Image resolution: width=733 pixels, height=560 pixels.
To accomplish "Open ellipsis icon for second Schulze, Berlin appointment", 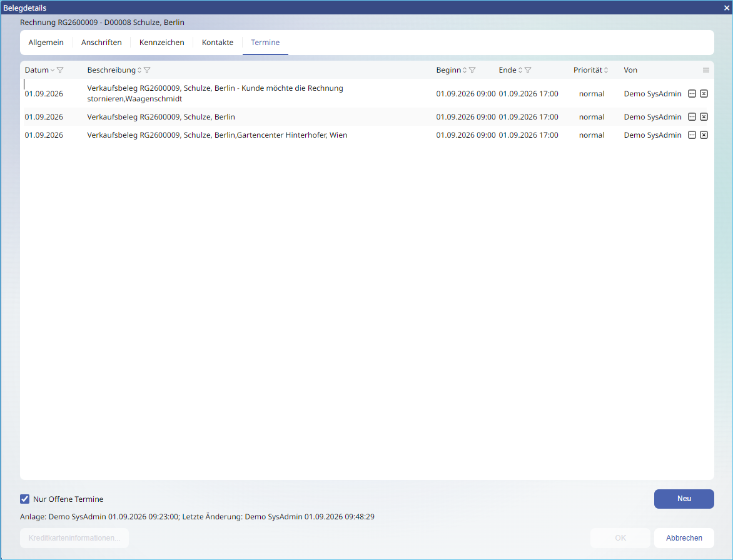I will (x=692, y=117).
